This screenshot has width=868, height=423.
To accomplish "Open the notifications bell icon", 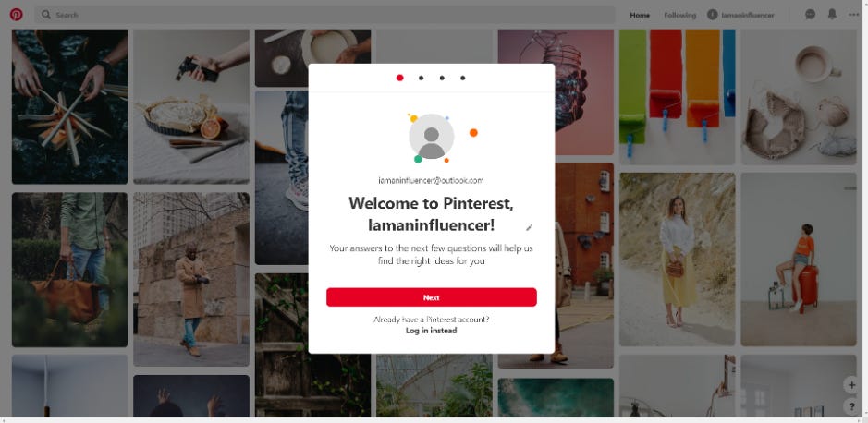I will tap(832, 15).
